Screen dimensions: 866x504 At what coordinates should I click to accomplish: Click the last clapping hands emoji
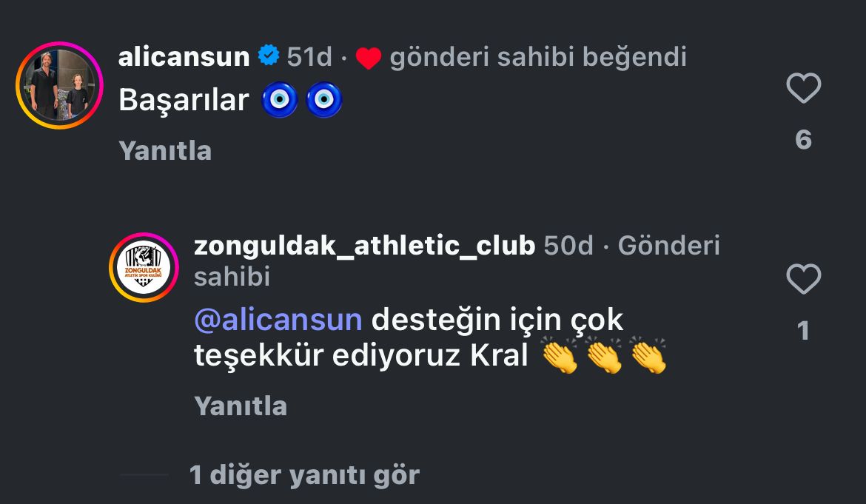coord(648,355)
